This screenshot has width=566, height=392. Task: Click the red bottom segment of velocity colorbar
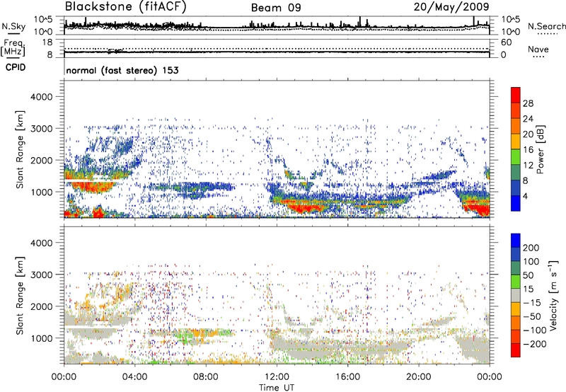pos(516,350)
